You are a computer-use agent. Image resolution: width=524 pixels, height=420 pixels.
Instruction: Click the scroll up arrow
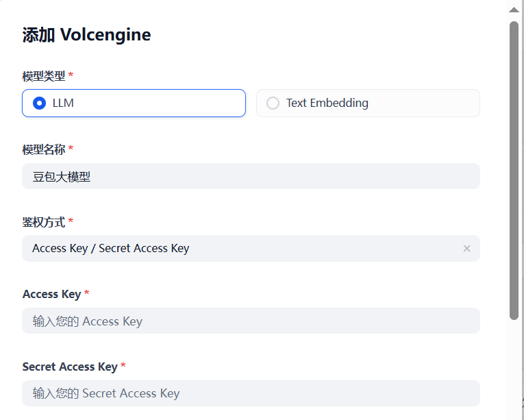(x=514, y=10)
